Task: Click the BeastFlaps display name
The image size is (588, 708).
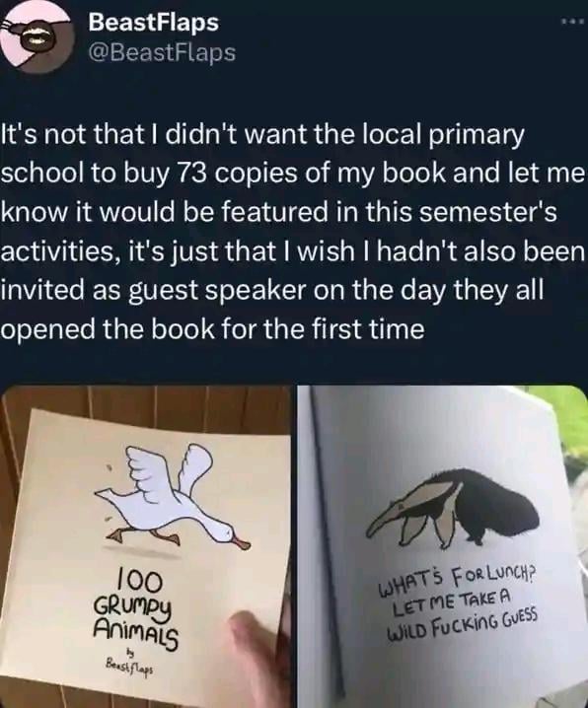Action: [153, 23]
